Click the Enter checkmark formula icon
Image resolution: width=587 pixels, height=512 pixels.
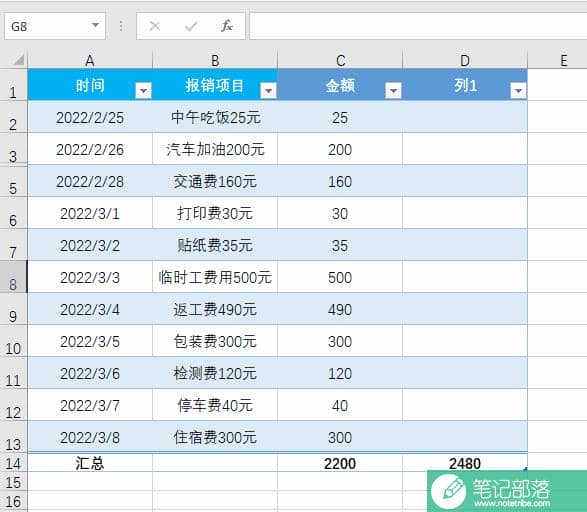click(x=191, y=26)
